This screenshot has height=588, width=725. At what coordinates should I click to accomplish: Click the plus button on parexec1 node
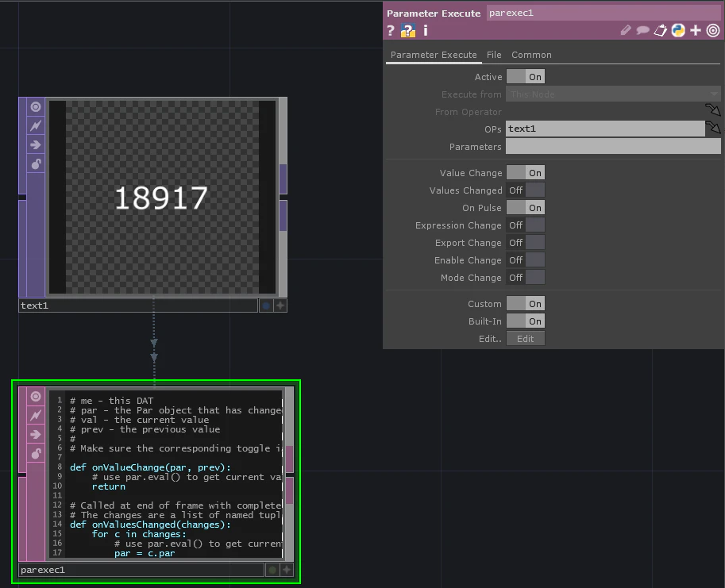tap(287, 570)
